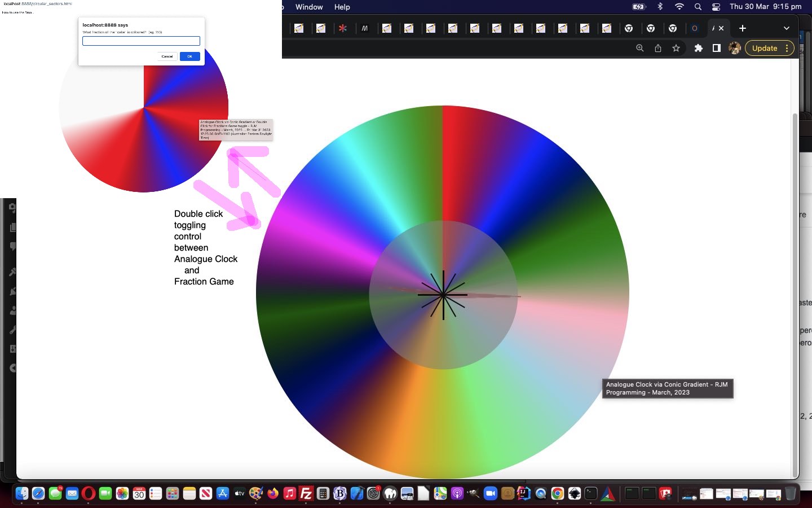Open the Zoom app in Dock
Viewport: 812px width, 508px height.
[490, 494]
